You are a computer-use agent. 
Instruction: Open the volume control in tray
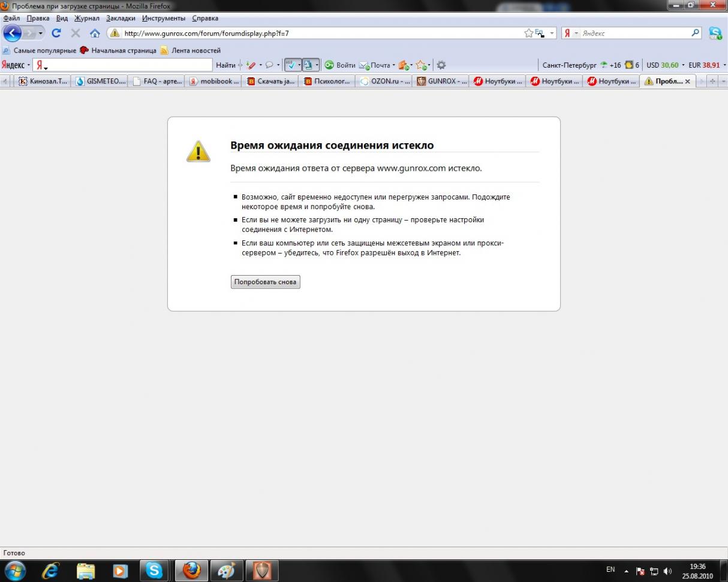pos(667,569)
